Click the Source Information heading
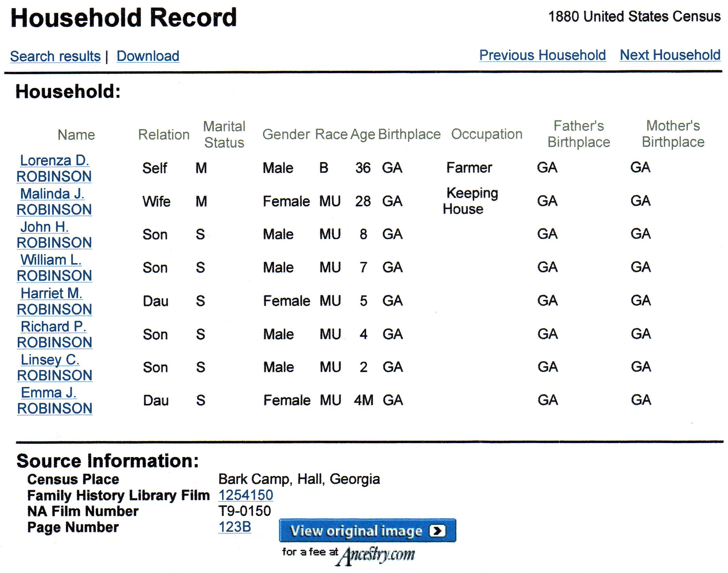The width and height of the screenshot is (728, 573). pyautogui.click(x=107, y=461)
